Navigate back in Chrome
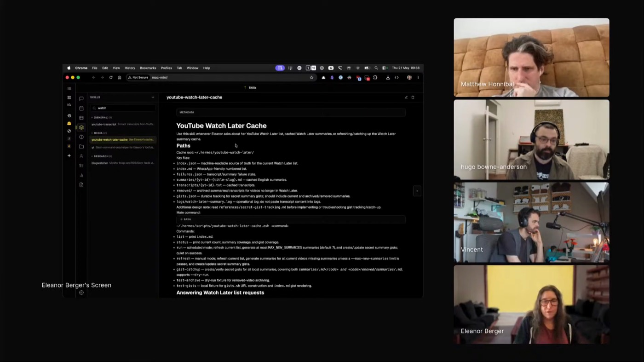Screen dimensions: 644x362 93,77
